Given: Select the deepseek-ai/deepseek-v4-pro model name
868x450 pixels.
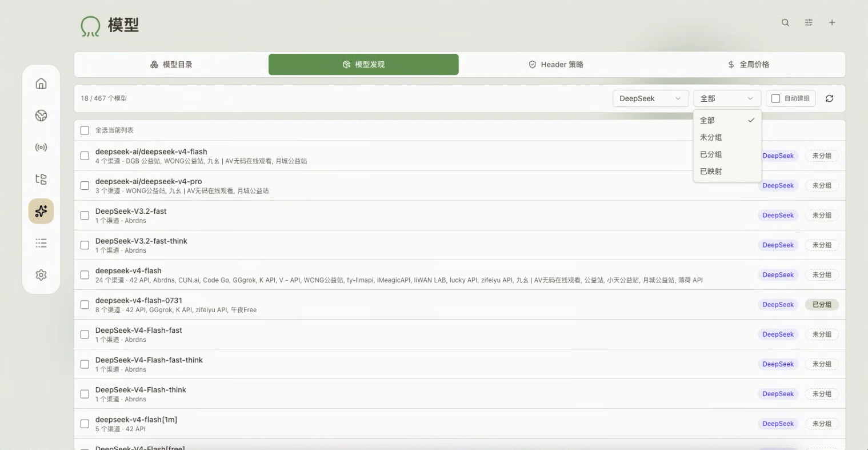Looking at the screenshot, I should pos(149,181).
